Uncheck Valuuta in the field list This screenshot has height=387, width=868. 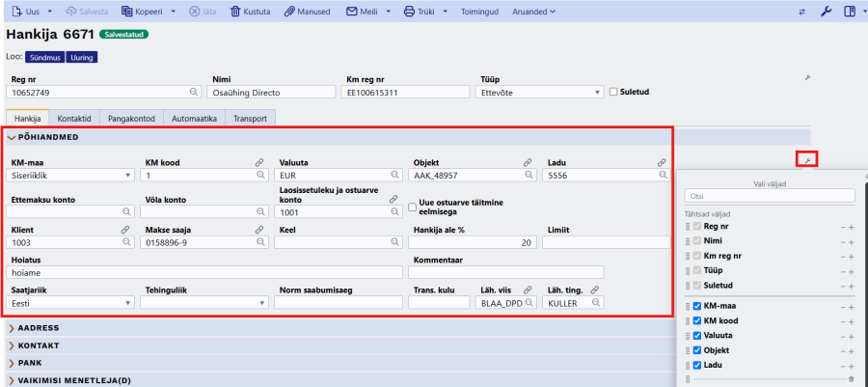pyautogui.click(x=697, y=336)
